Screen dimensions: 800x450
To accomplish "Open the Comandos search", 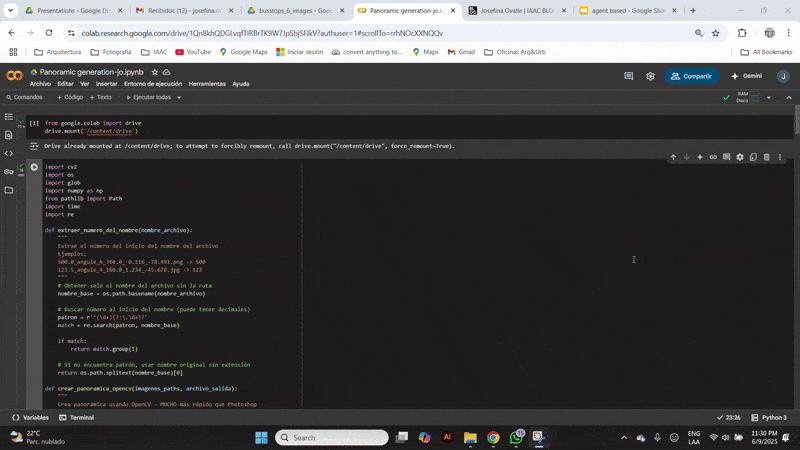I will point(24,97).
